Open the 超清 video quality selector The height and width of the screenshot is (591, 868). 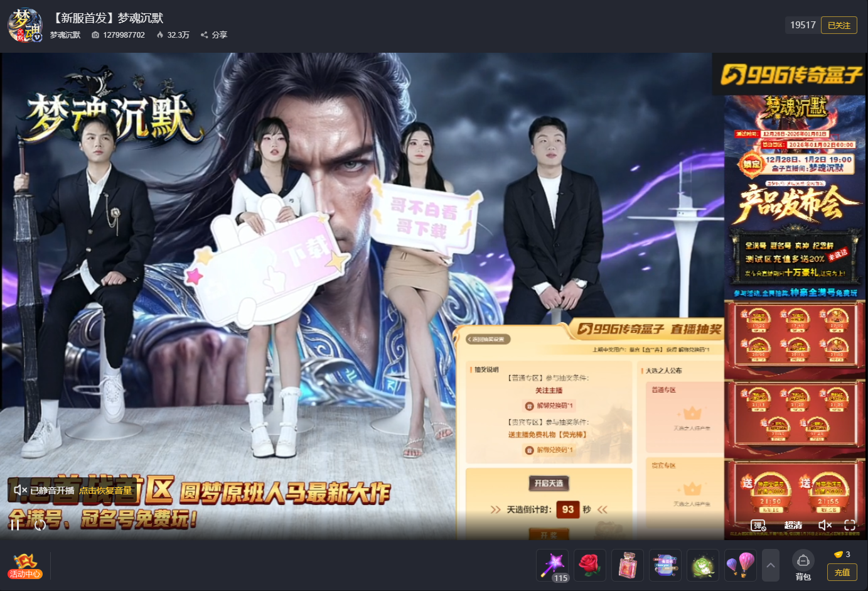(x=793, y=525)
